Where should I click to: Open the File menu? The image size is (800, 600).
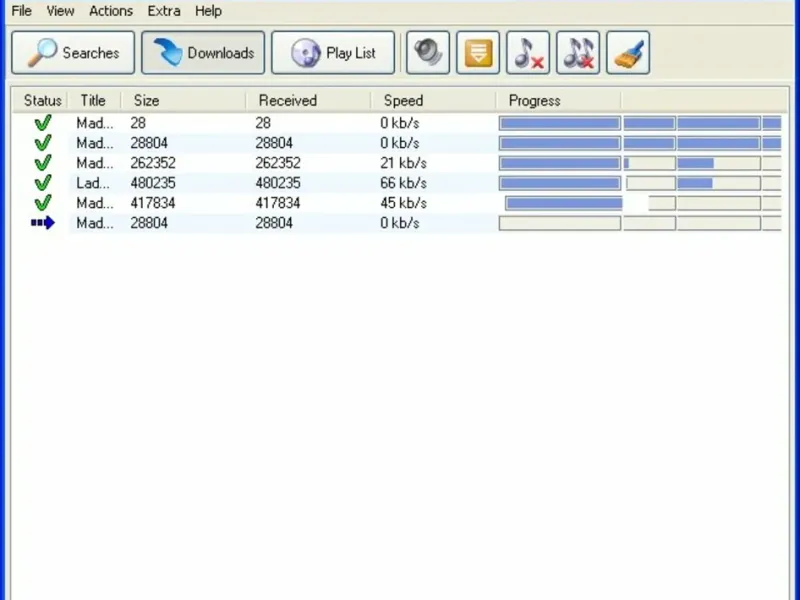(21, 11)
